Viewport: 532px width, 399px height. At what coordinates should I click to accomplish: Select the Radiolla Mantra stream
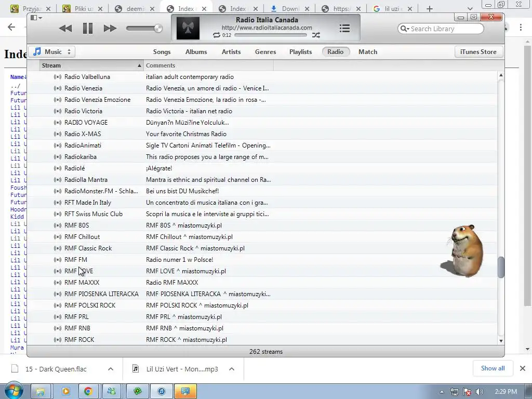262,180
